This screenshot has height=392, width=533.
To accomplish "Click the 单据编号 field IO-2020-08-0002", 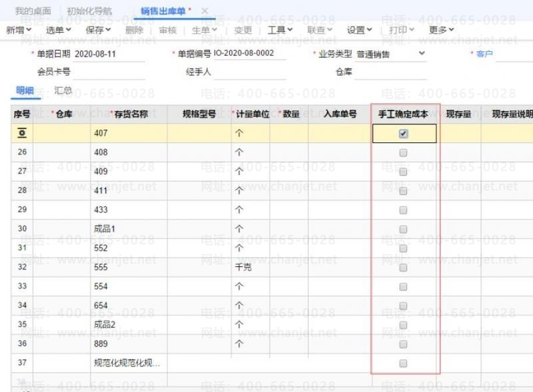I will 249,53.
